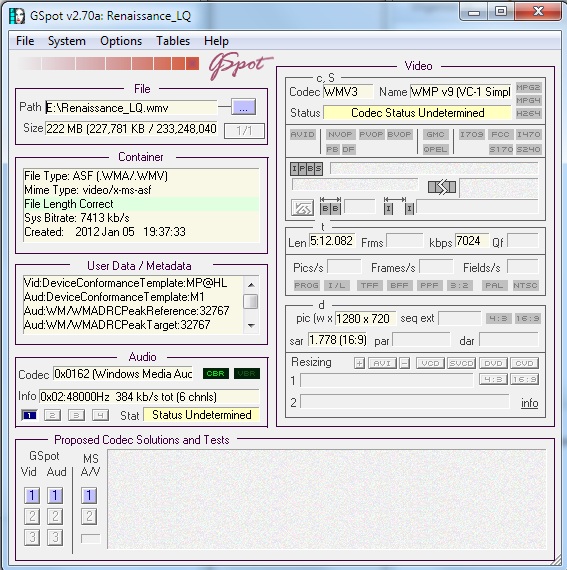Select audio stream 4 button

tap(100, 415)
